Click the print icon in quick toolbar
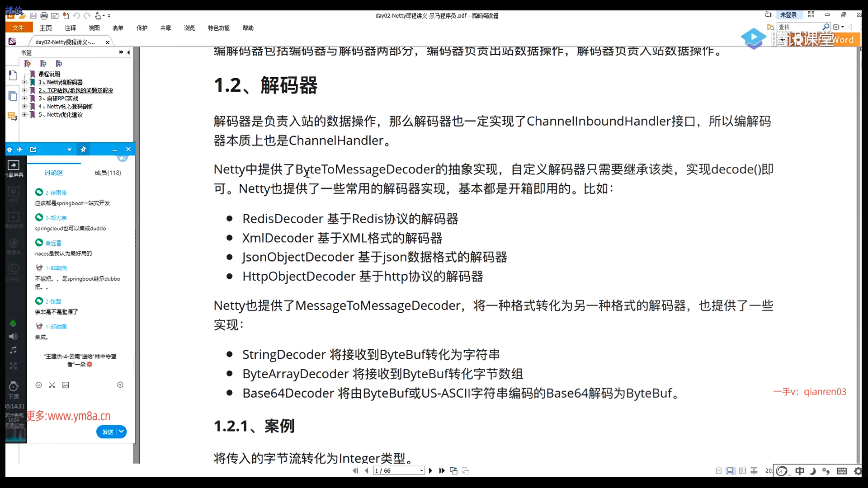Image resolution: width=868 pixels, height=488 pixels. point(44,16)
